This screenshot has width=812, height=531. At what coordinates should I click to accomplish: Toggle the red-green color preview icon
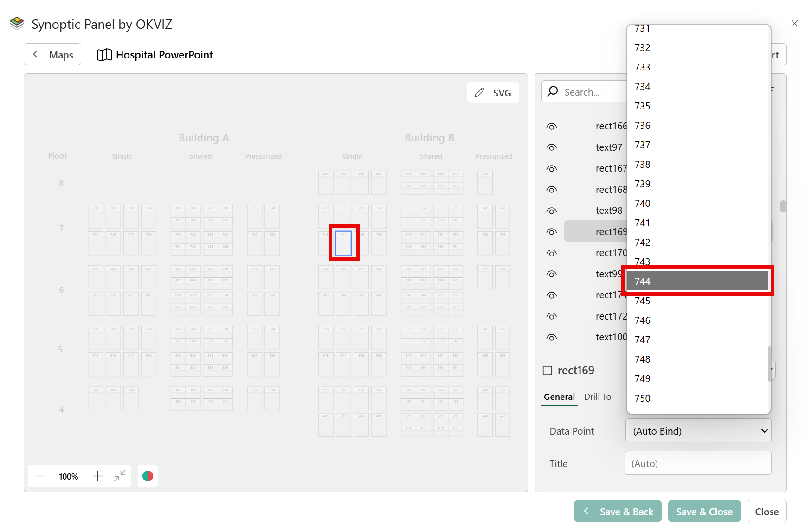tap(148, 476)
